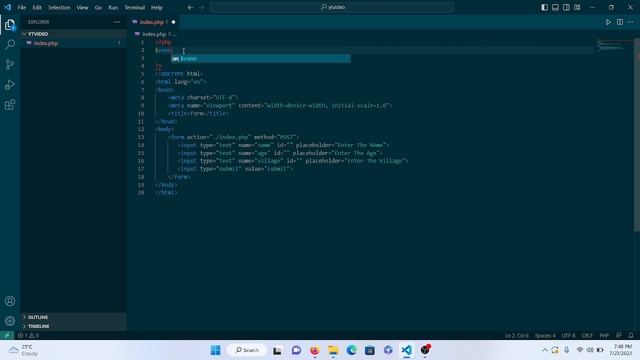Show hidden system tray icons
The height and width of the screenshot is (360, 640).
point(544,350)
